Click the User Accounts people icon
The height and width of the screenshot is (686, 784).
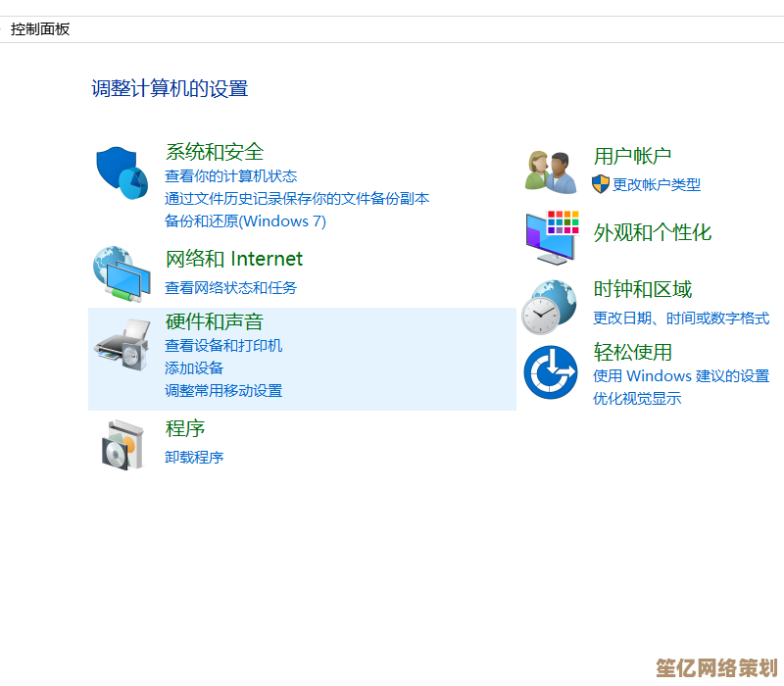pyautogui.click(x=550, y=171)
